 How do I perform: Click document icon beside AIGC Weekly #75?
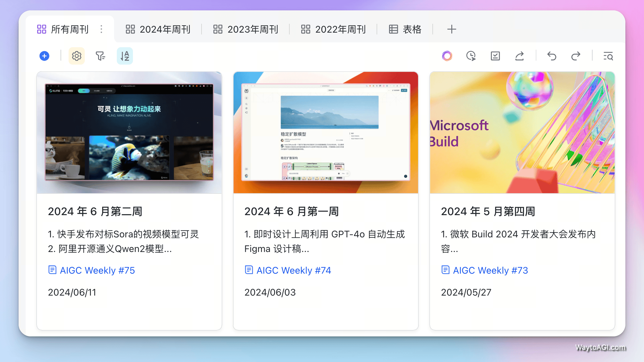click(52, 270)
